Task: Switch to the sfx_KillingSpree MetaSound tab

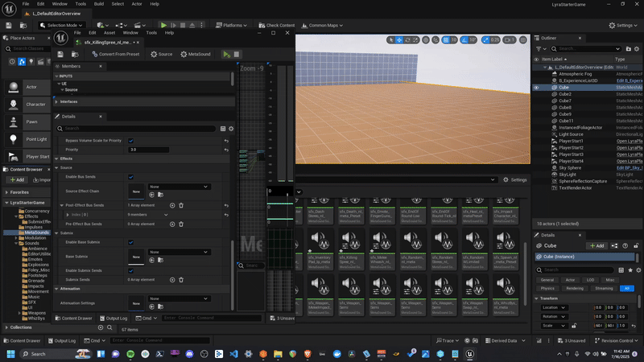Action: (x=108, y=43)
